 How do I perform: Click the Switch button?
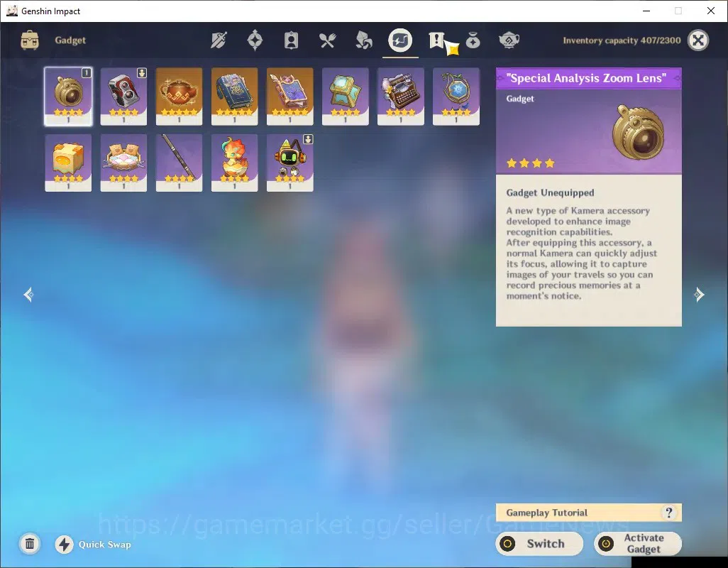(539, 544)
